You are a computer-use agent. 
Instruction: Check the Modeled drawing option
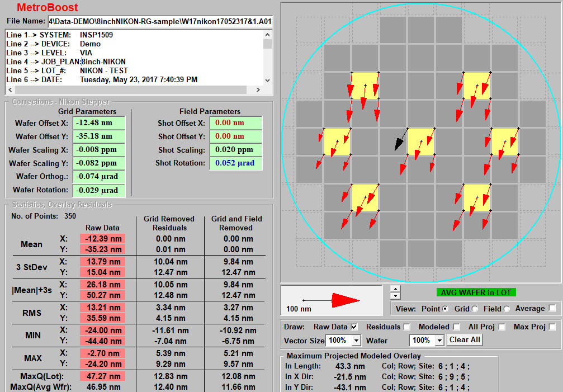456,328
